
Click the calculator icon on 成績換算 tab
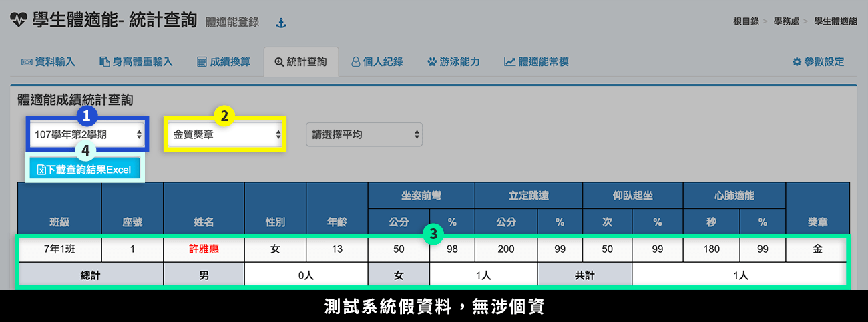point(202,62)
